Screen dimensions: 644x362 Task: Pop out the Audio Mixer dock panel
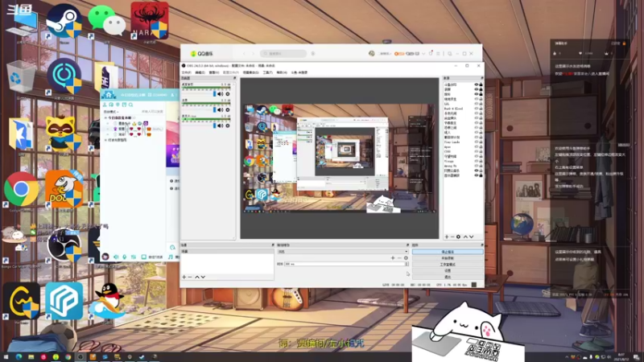coord(234,78)
